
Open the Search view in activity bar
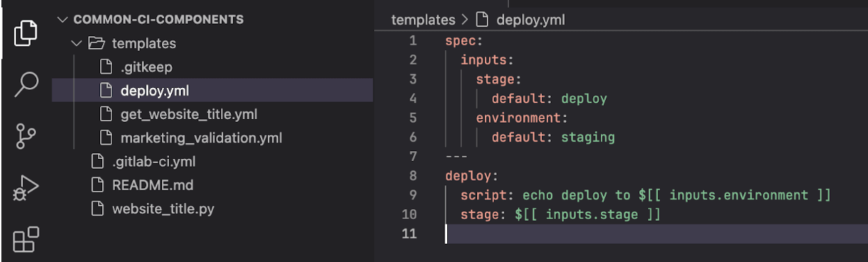click(26, 84)
